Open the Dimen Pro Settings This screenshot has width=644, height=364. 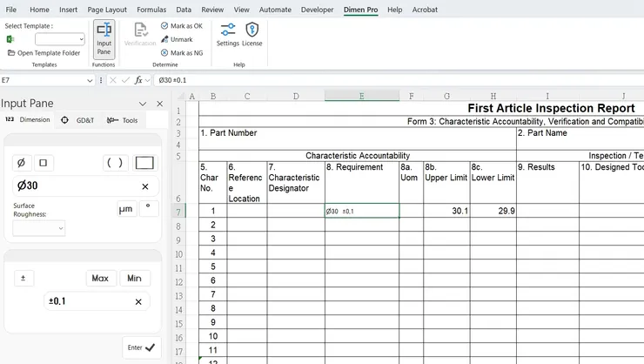pos(228,35)
